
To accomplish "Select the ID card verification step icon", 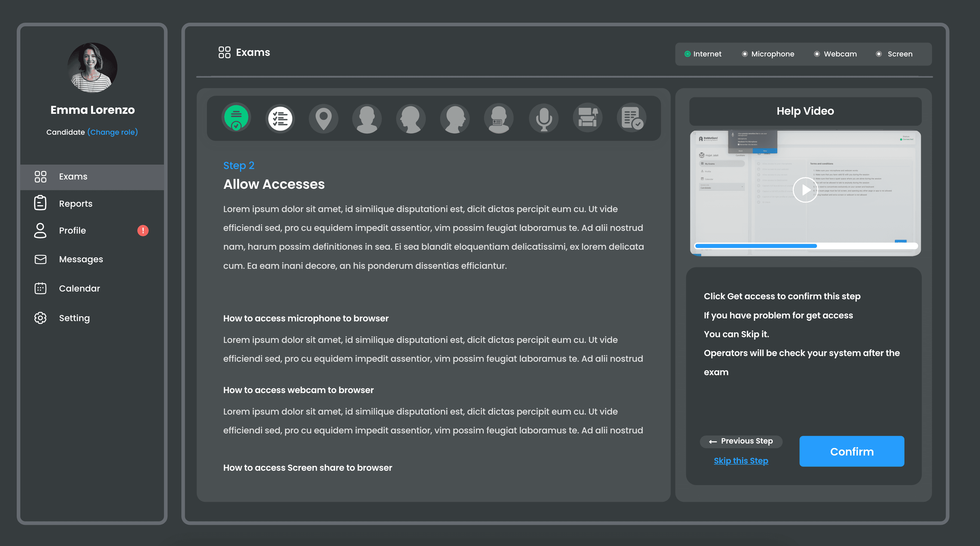I will pos(498,118).
